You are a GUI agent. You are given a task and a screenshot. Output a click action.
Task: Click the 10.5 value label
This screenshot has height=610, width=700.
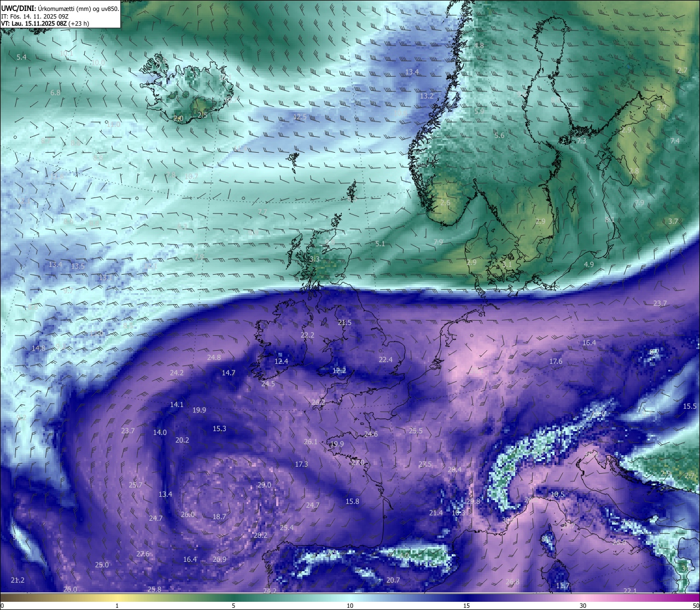pos(557,495)
